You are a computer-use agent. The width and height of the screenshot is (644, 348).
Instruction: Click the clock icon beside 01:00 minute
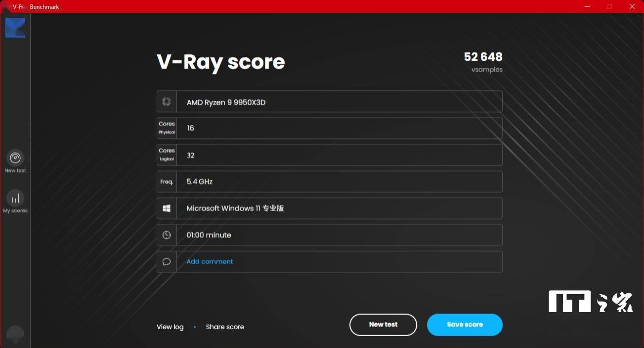167,235
